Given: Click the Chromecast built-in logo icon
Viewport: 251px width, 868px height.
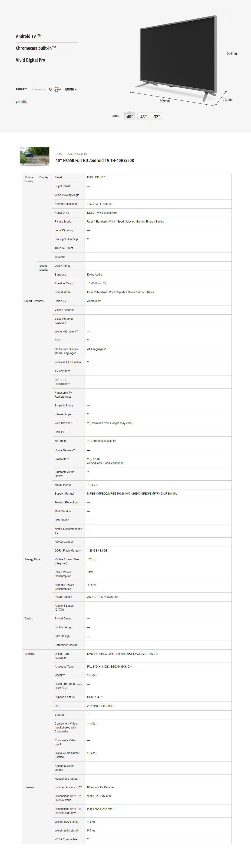Looking at the screenshot, I should tap(38, 89).
